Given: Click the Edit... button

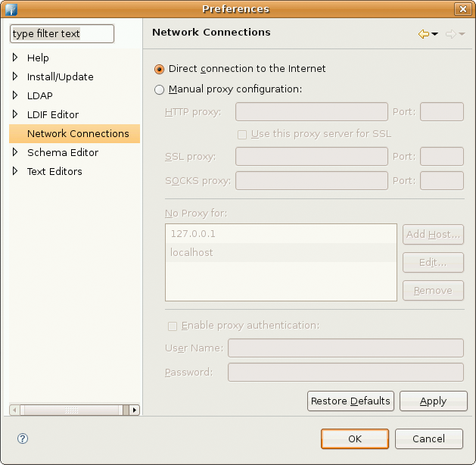Looking at the screenshot, I should click(433, 263).
